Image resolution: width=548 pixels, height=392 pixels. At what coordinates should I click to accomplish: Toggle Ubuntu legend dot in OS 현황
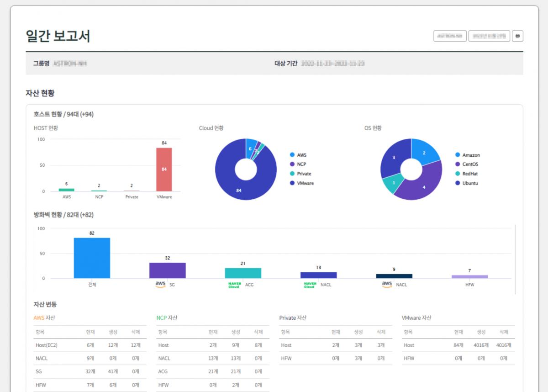point(457,183)
